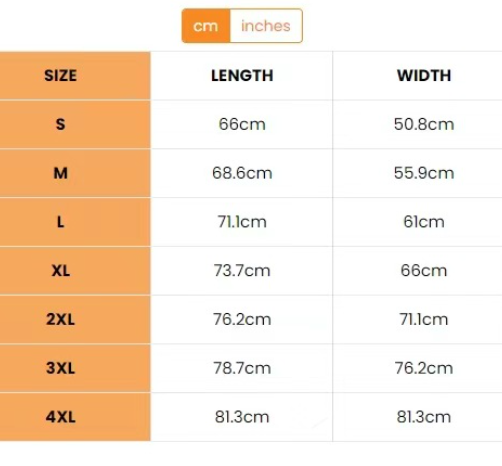The width and height of the screenshot is (502, 466).
Task: Select the XL size row label
Action: 61,271
